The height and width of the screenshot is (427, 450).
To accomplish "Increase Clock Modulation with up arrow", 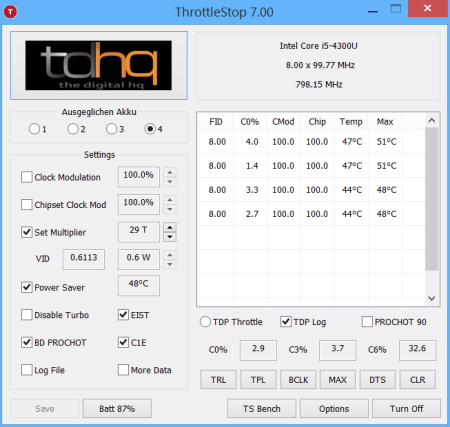I will point(170,172).
